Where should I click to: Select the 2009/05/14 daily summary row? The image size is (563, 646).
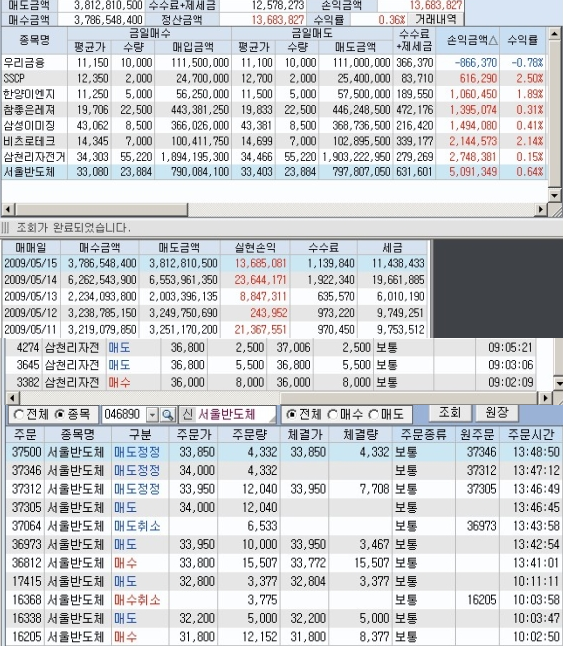215,280
